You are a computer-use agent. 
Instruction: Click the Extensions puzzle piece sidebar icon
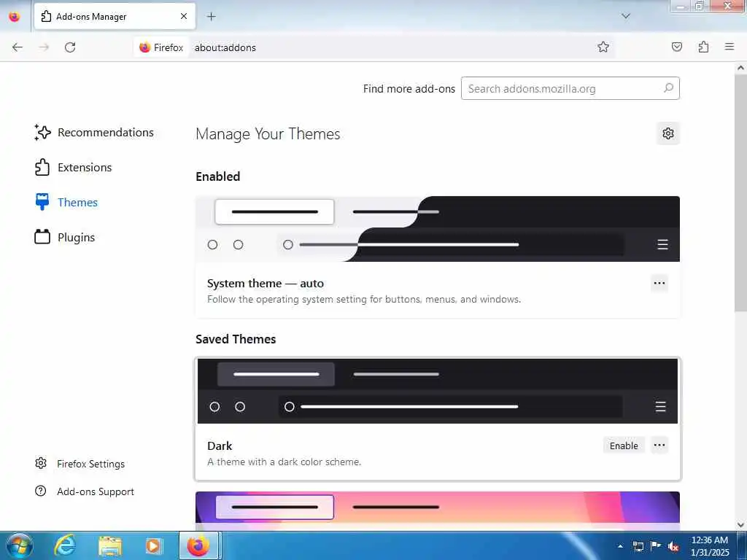point(42,167)
